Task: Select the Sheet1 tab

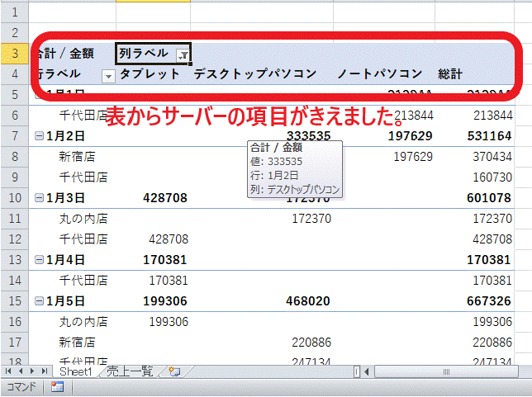Action: (x=78, y=372)
